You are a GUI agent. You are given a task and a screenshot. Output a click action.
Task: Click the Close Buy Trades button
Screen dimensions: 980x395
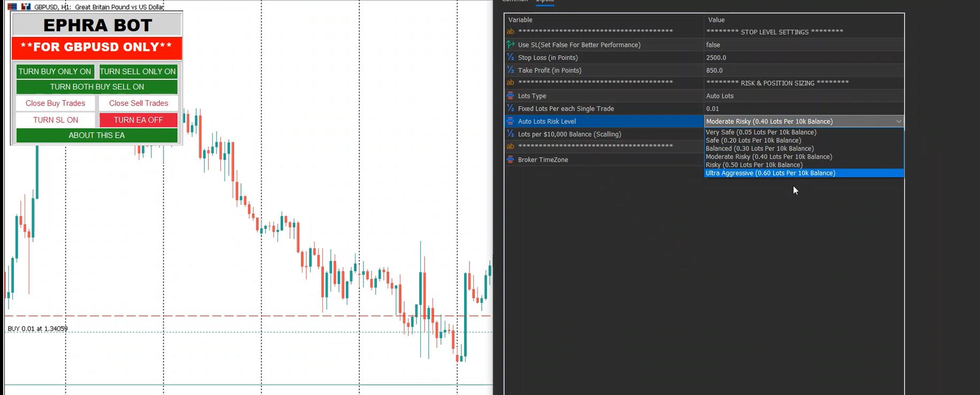tap(56, 103)
